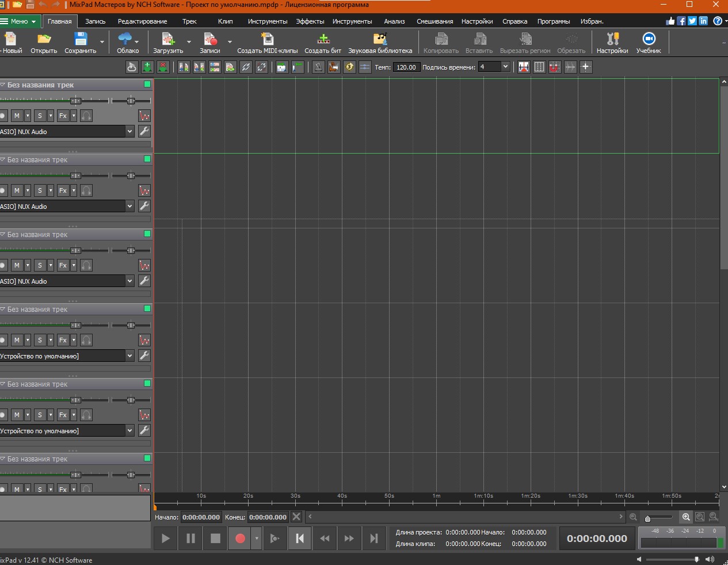Click the wrench icon on first track
This screenshot has height=565, width=728.
(144, 131)
